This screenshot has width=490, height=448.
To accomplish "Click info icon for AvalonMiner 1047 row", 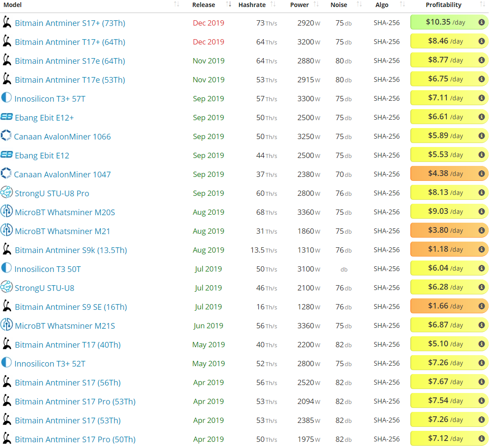I will click(482, 174).
